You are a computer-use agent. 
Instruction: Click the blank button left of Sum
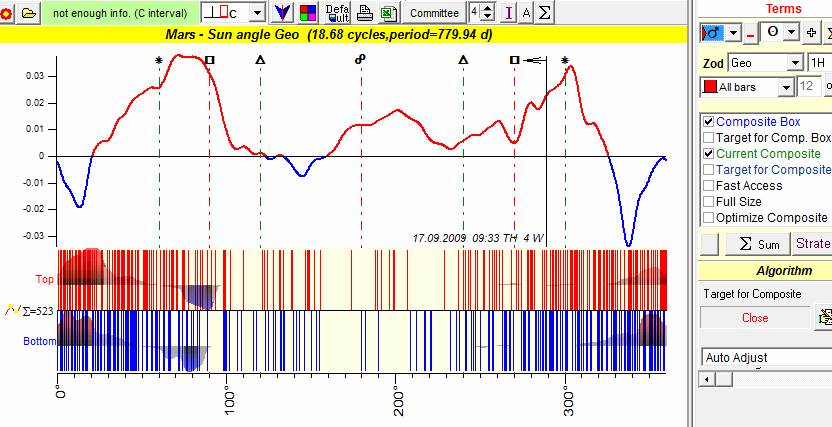pos(710,244)
